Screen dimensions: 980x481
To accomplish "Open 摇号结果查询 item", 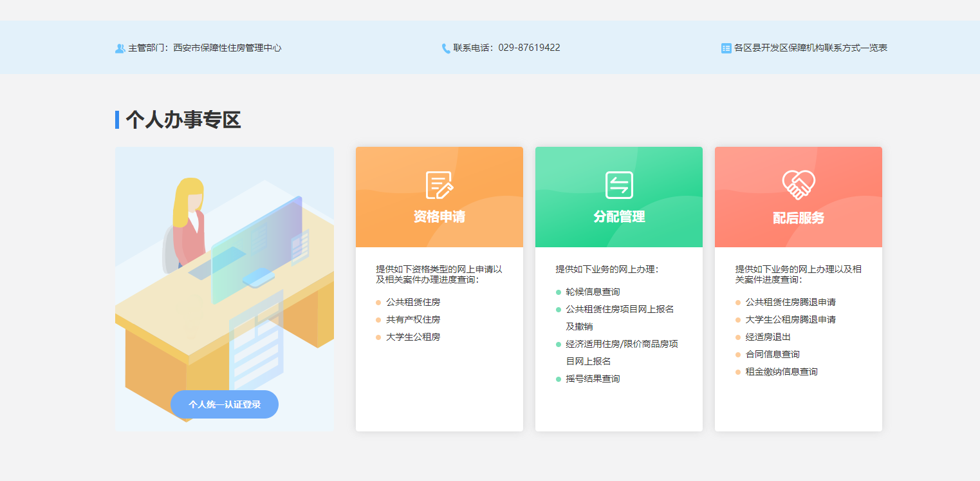I will click(x=593, y=379).
